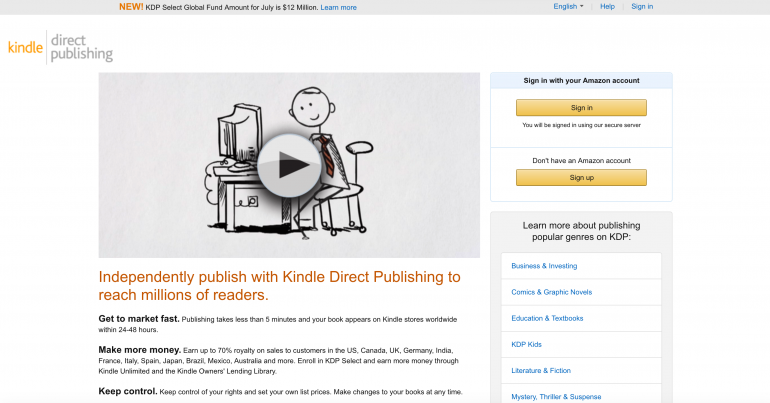Open Comics & Graphic Novels genre link

[x=551, y=292]
